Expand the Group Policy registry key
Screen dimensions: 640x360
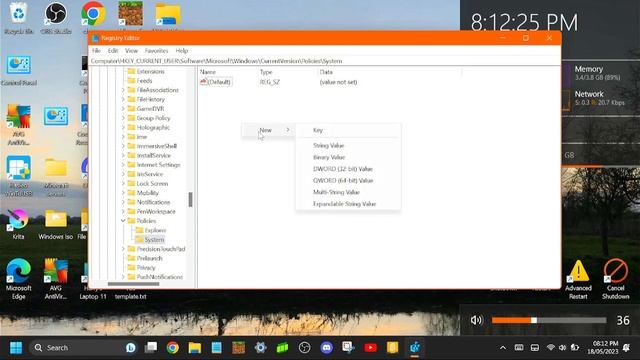click(123, 118)
